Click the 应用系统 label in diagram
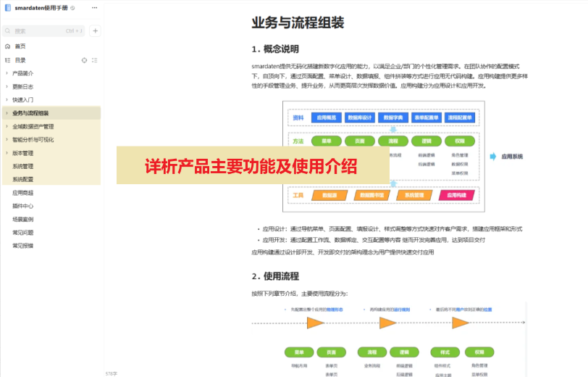This screenshot has height=377, width=588. coord(512,156)
